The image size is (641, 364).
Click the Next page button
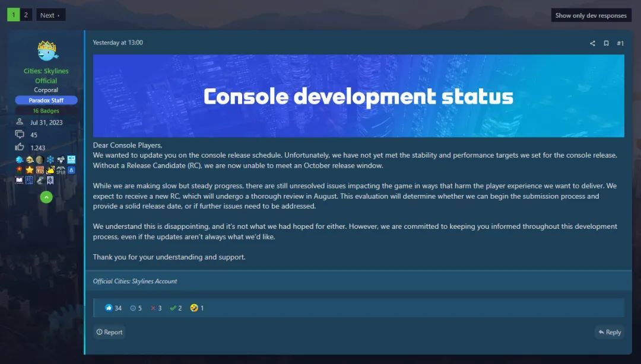50,15
